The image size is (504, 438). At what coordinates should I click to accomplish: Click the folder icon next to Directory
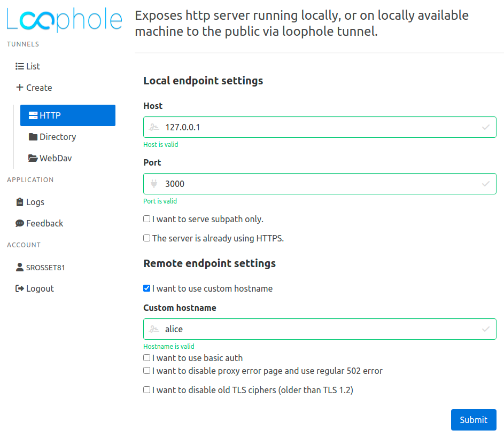[x=33, y=137]
